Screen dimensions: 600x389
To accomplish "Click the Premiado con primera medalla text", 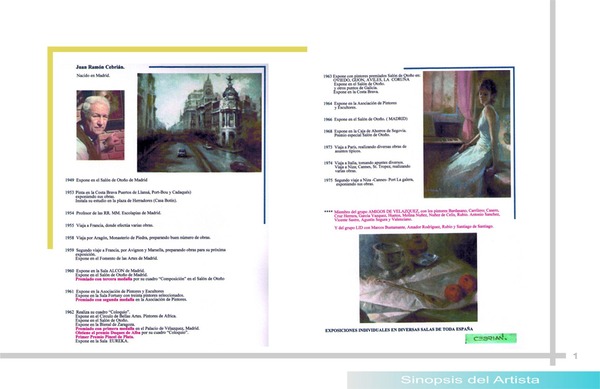I will pos(105,329).
